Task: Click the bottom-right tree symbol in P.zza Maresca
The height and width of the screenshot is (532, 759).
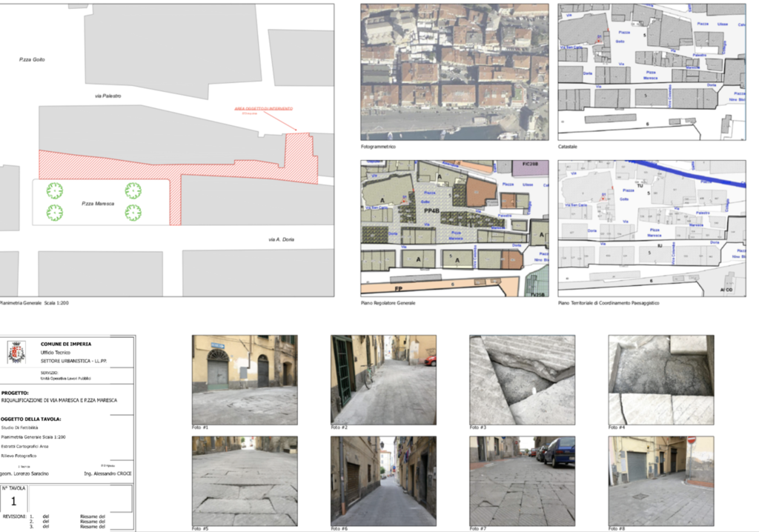Action: (x=133, y=213)
